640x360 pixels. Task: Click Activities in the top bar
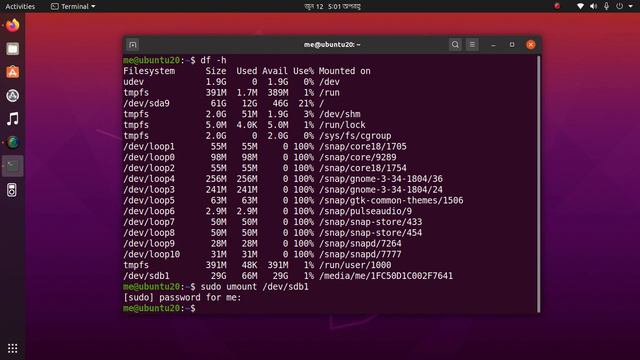20,6
